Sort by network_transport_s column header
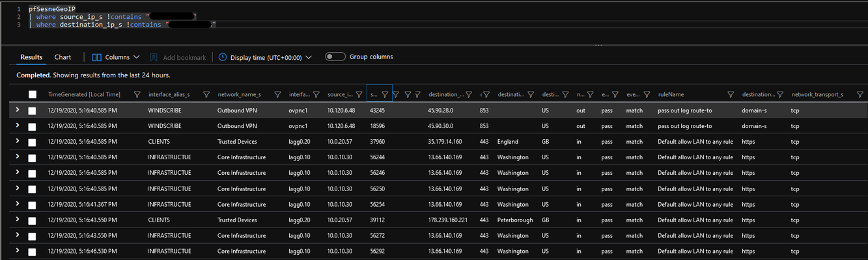 [x=817, y=95]
